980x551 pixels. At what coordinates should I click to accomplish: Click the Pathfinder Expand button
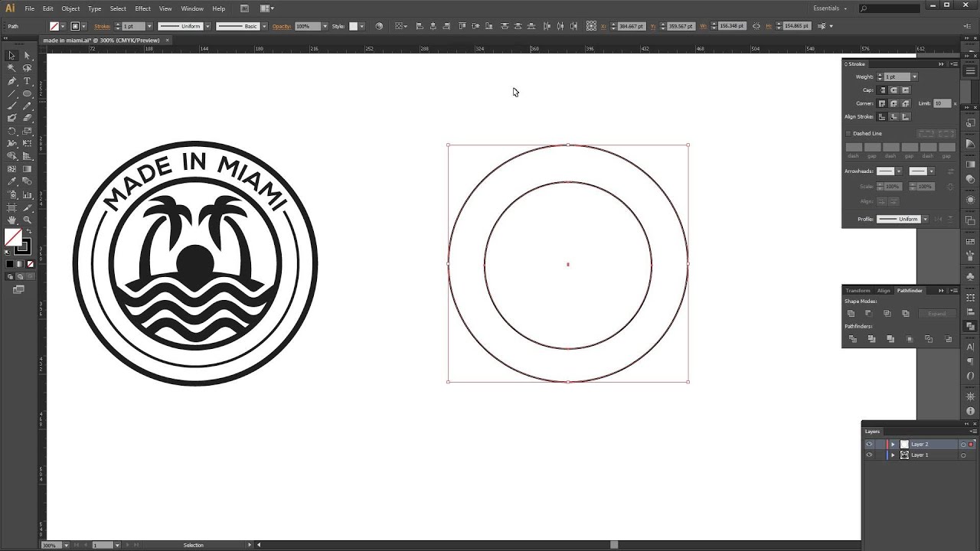(937, 314)
